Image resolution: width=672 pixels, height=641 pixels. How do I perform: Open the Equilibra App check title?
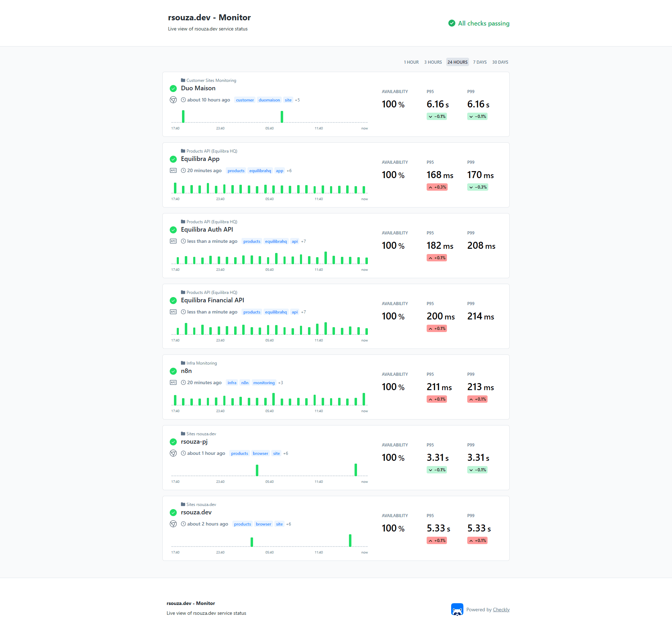(x=200, y=159)
